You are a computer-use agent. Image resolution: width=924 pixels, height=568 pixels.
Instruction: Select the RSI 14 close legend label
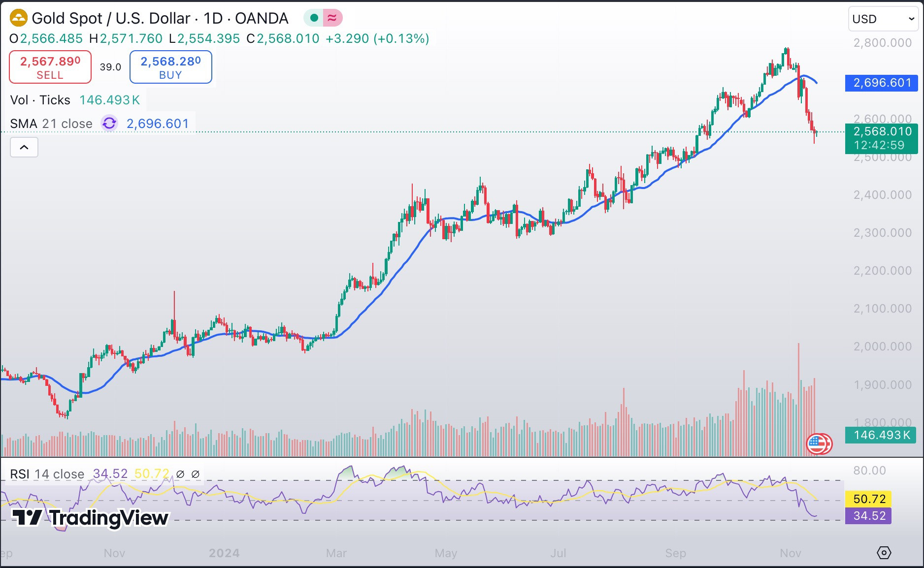(47, 474)
